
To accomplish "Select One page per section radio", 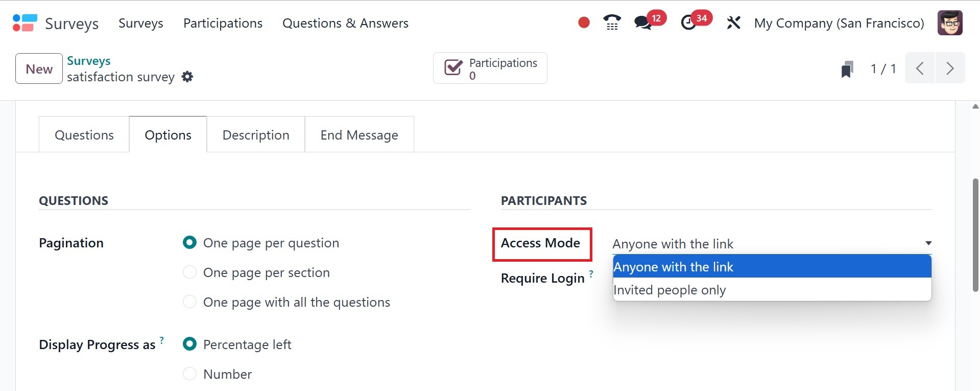I will click(190, 272).
